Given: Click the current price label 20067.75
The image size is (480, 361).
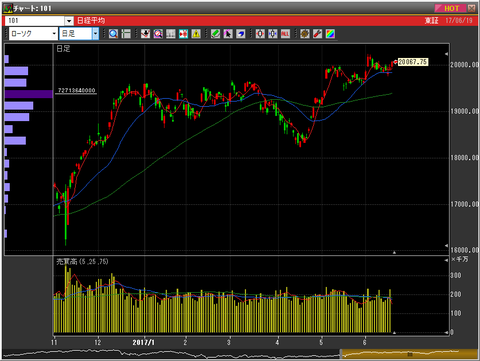Looking at the screenshot, I should pos(413,62).
